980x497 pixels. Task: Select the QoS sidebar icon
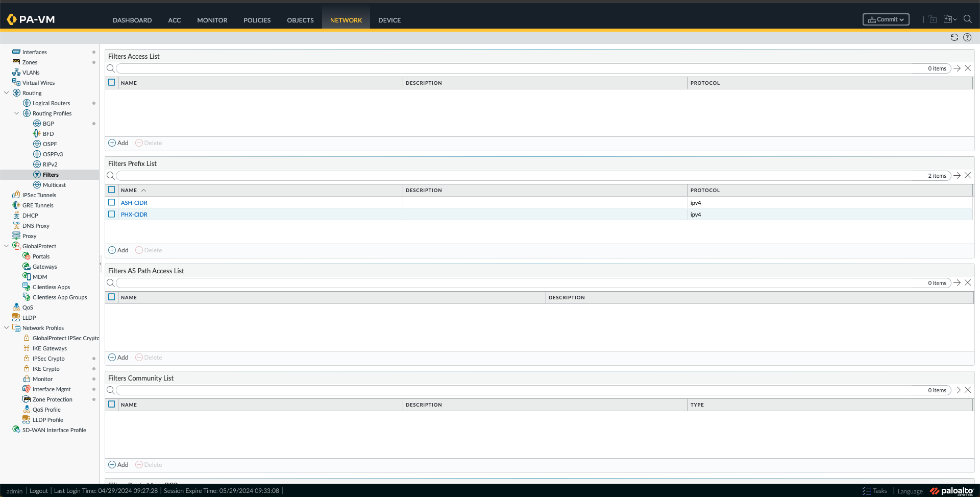17,307
